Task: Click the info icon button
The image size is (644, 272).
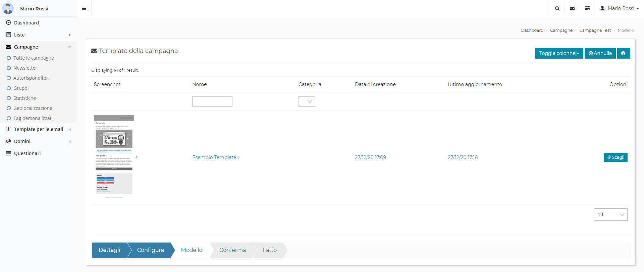Action: pos(623,53)
